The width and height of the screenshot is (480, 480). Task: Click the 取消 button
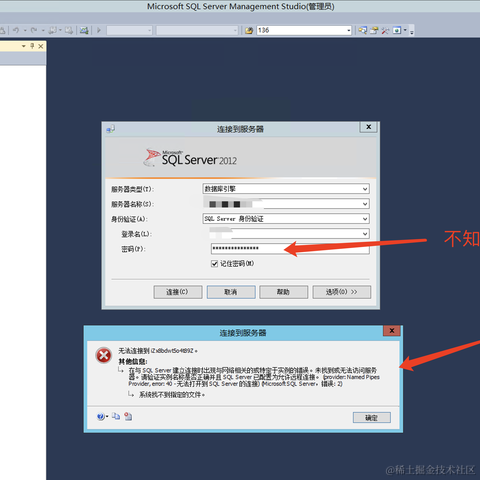pyautogui.click(x=231, y=292)
